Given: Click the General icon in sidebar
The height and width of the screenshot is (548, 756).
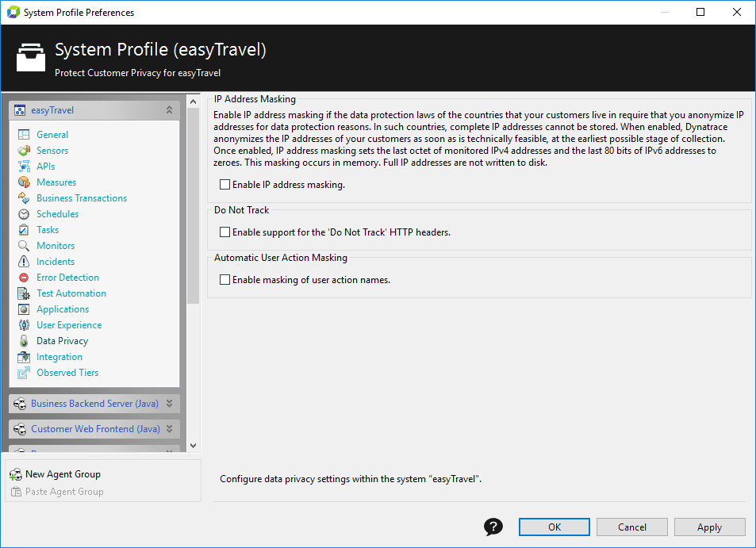Looking at the screenshot, I should [x=24, y=135].
